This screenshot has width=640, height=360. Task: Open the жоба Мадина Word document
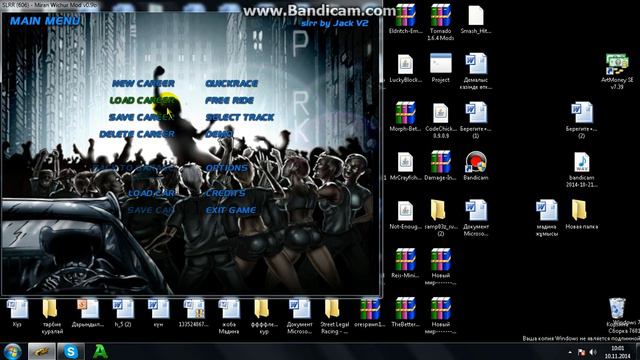(229, 309)
